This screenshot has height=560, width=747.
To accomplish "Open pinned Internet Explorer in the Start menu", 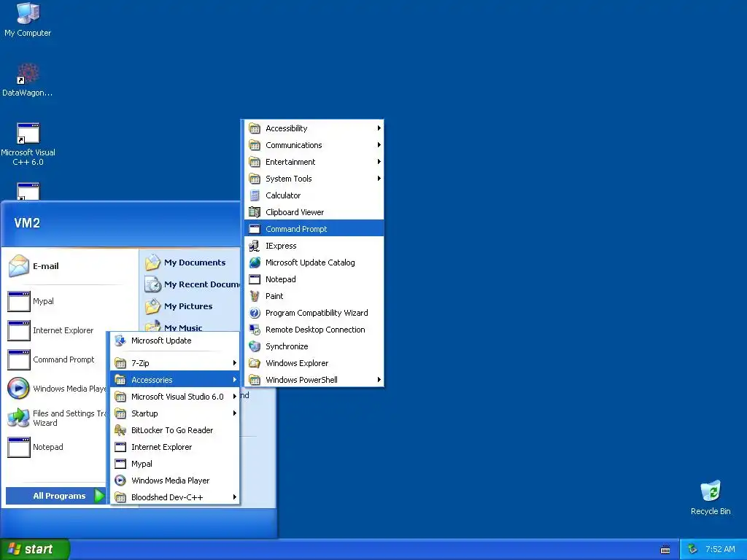I will (56, 330).
